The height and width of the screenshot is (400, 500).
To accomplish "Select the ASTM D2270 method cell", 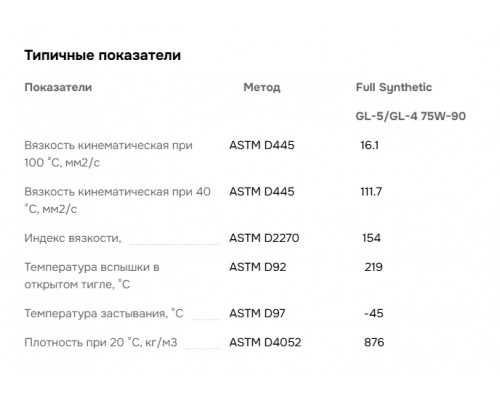I will click(x=264, y=238).
